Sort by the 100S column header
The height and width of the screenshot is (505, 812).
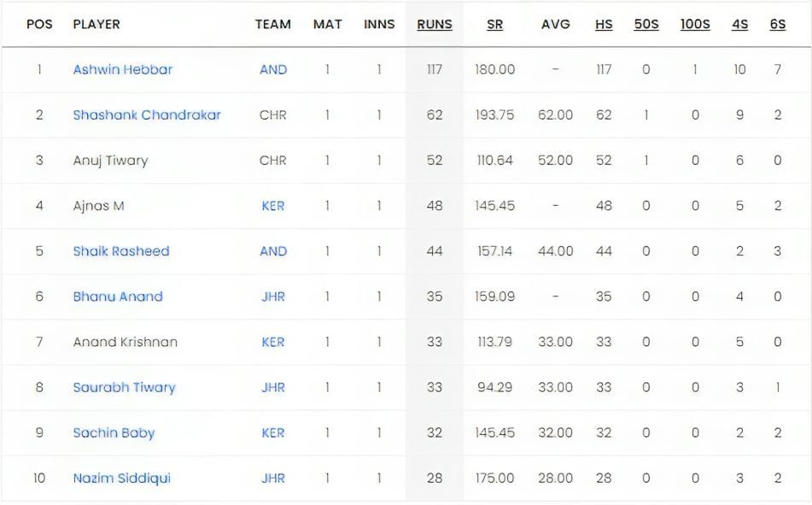(695, 25)
